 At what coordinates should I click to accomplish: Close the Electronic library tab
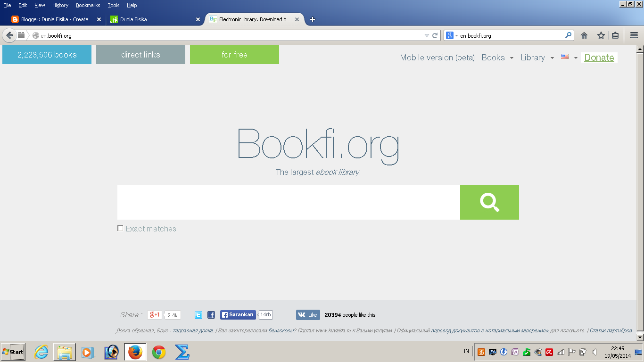pos(297,19)
